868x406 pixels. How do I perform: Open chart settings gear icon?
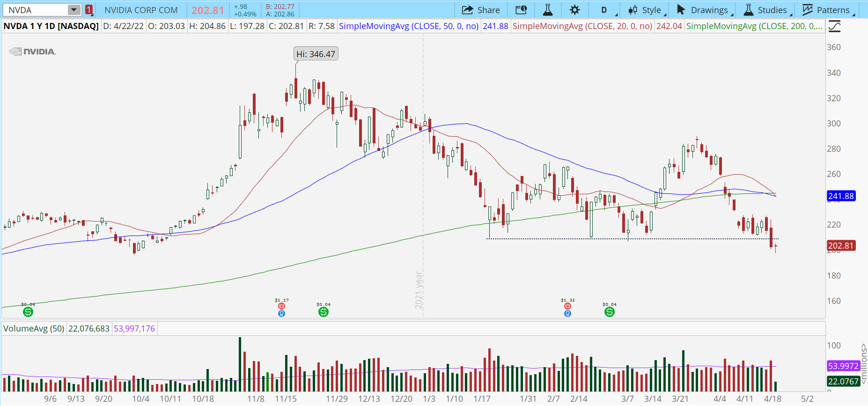(x=575, y=10)
